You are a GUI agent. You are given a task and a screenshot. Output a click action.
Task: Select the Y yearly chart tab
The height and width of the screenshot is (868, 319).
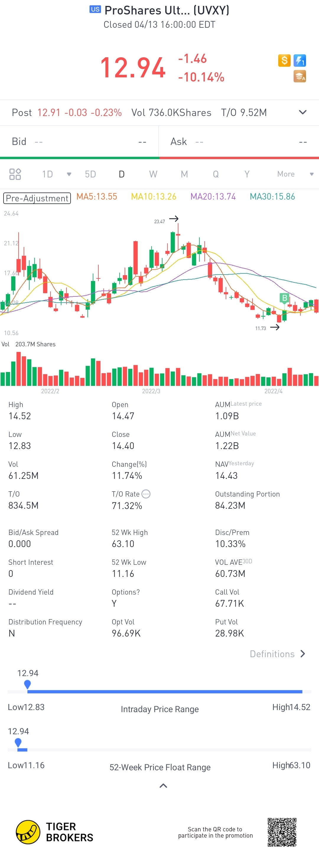(x=247, y=174)
